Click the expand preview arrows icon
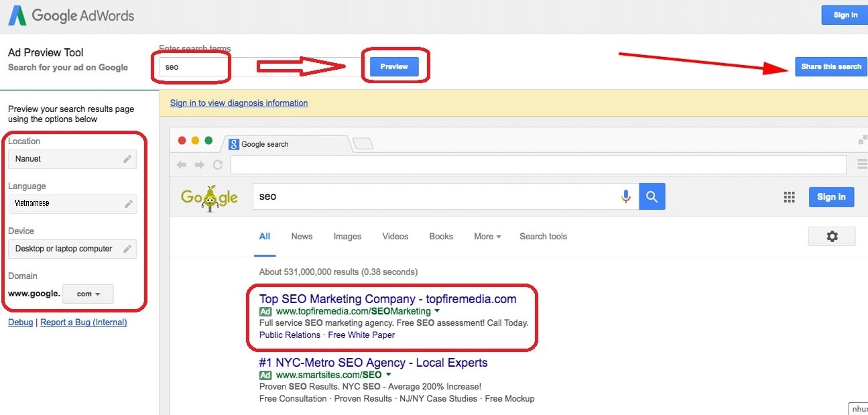This screenshot has width=868, height=415. point(863,140)
